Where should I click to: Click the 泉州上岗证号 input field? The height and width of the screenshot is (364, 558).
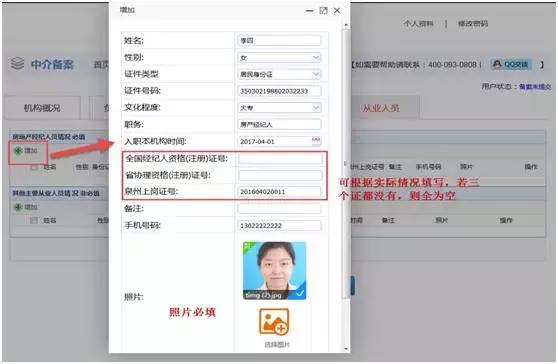(279, 192)
